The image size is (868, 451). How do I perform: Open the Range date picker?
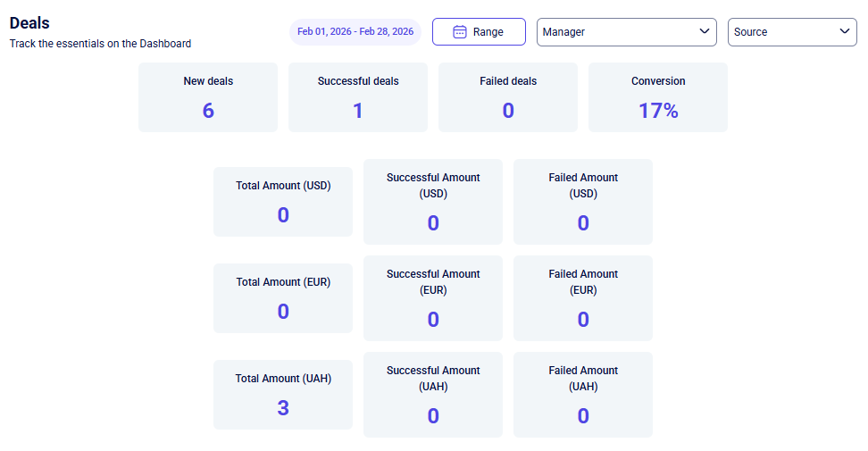(x=479, y=32)
